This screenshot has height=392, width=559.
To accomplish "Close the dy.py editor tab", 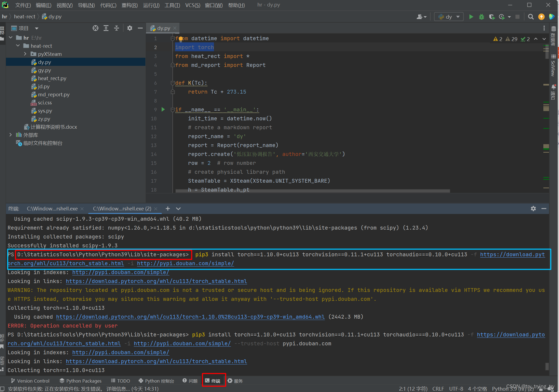I will click(x=175, y=28).
